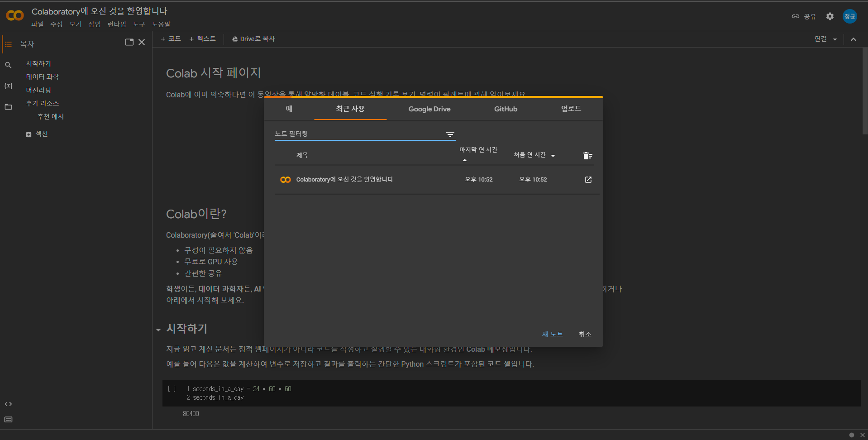
Task: Open the table of contents sidebar icon
Action: click(8, 44)
